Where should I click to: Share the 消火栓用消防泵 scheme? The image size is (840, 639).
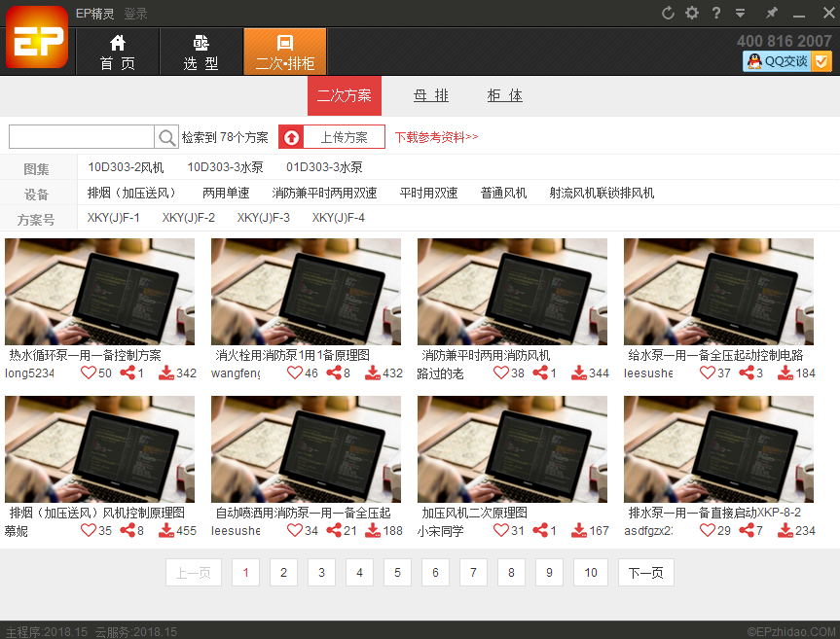tap(334, 373)
